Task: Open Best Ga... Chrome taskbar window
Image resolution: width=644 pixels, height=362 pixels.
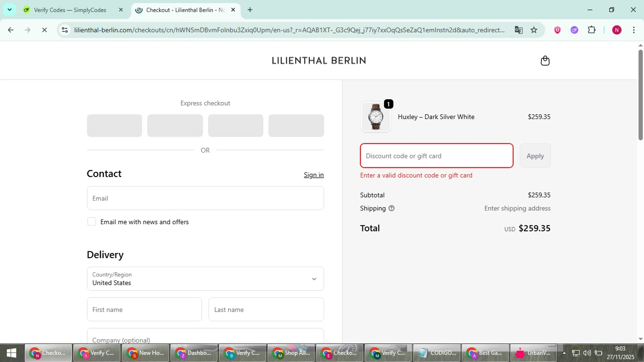Action: coord(485,353)
